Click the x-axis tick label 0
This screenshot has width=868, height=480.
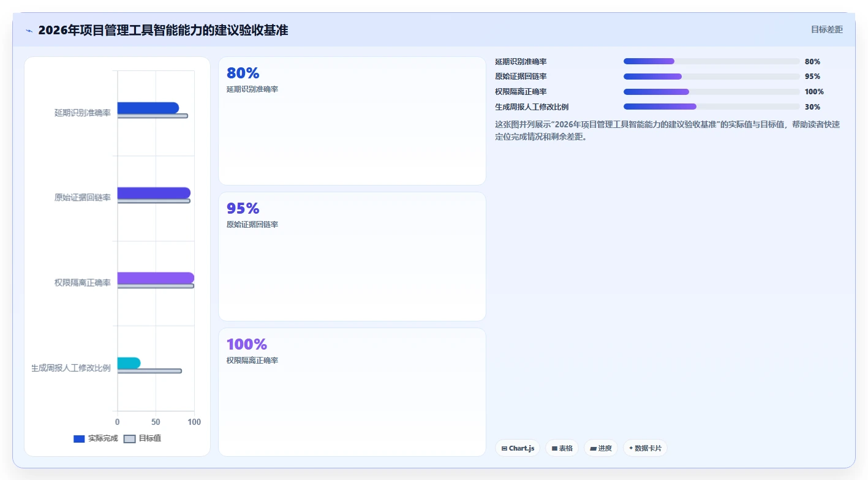(x=118, y=422)
